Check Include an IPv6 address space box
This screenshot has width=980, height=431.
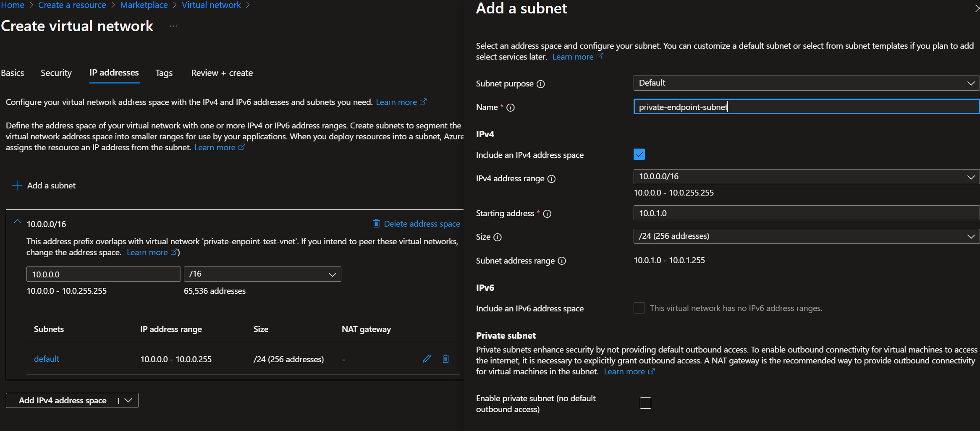point(639,308)
